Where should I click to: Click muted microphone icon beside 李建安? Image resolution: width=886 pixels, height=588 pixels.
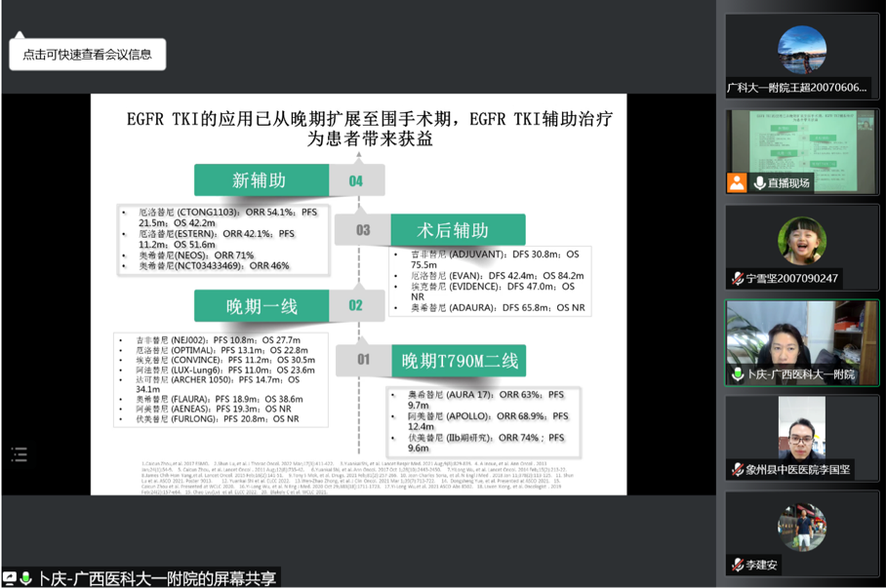click(x=738, y=566)
